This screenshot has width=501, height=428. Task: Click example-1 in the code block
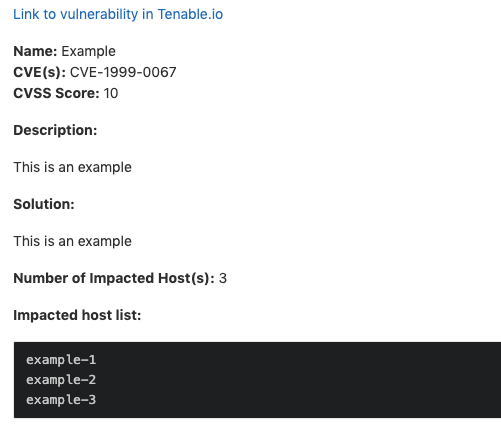tap(61, 360)
